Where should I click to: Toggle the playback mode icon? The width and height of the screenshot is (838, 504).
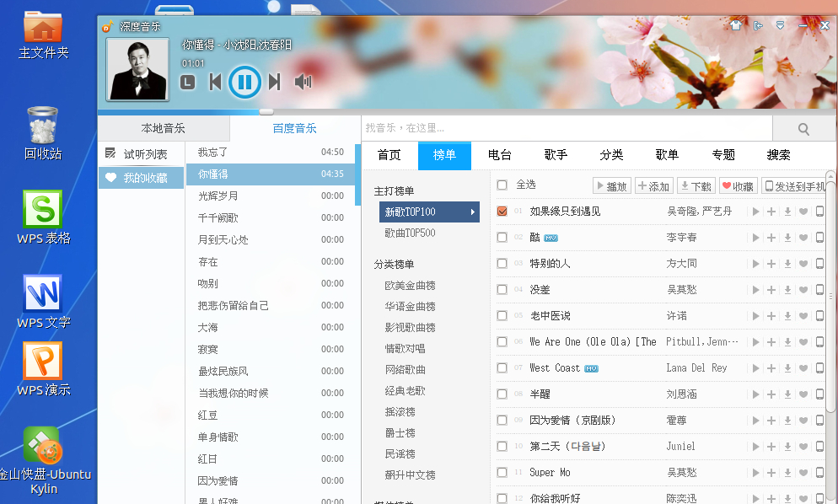tap(187, 83)
